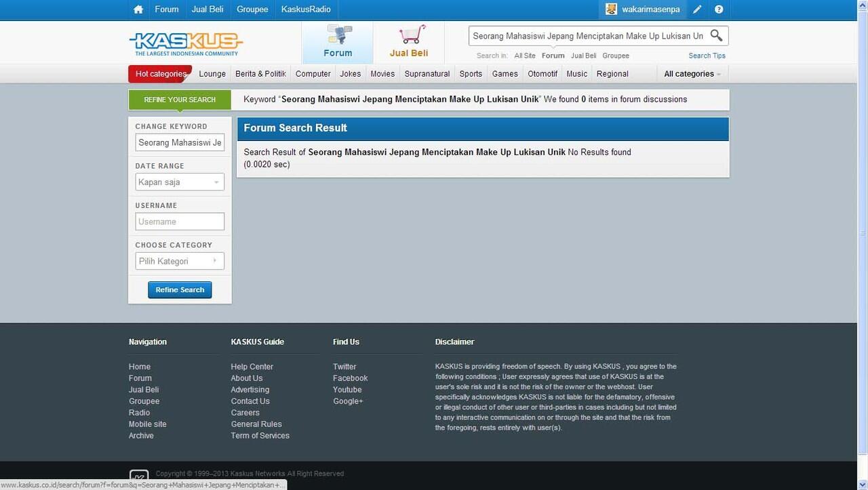Viewport: 868px width, 490px height.
Task: Visit the Twitter link in Find Us
Action: pyautogui.click(x=344, y=367)
